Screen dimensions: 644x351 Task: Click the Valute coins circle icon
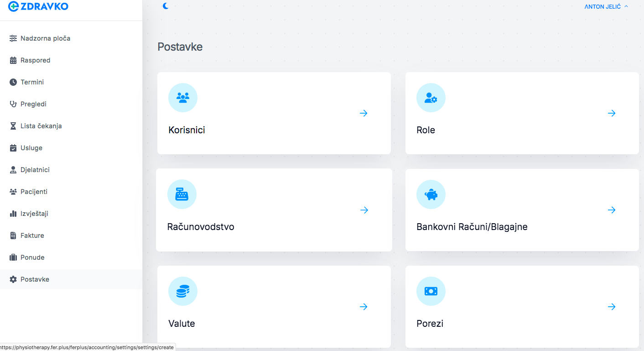click(183, 291)
